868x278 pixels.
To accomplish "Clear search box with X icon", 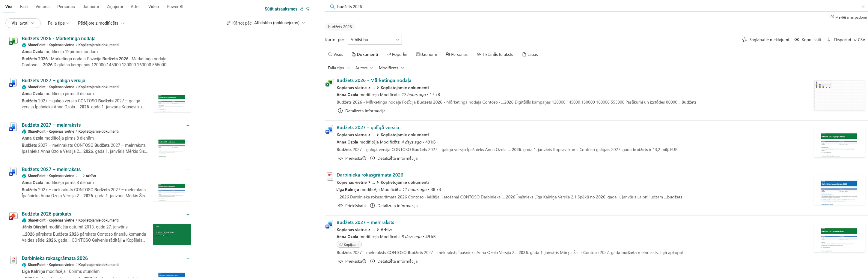I will coord(863,6).
